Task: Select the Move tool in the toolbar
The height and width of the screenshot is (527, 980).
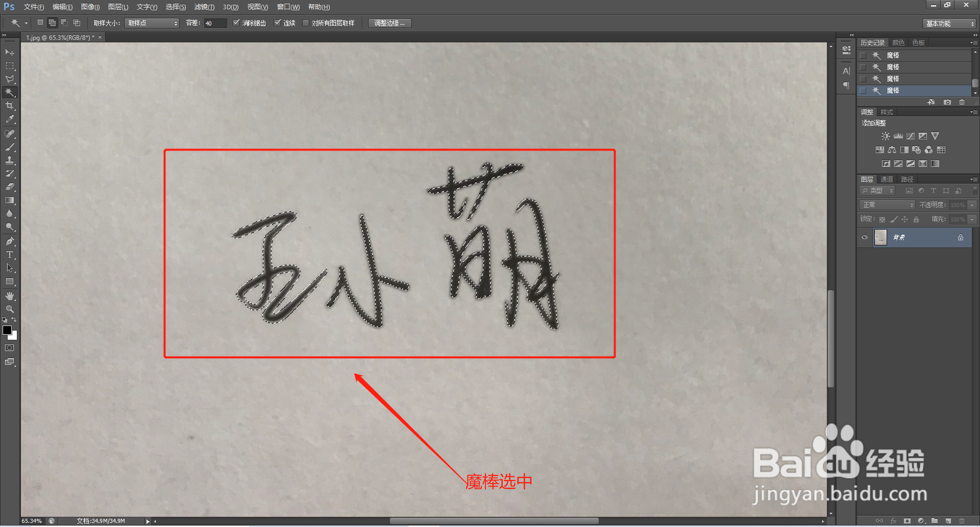Action: pyautogui.click(x=10, y=52)
